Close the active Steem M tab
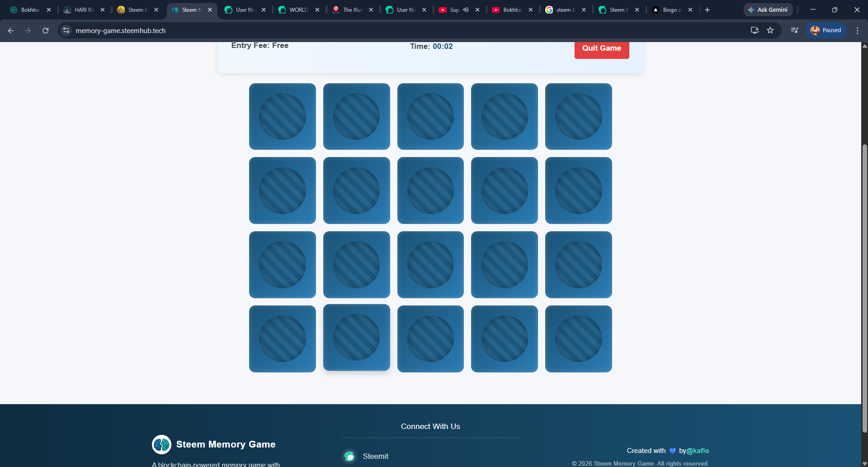868x467 pixels. pyautogui.click(x=210, y=10)
